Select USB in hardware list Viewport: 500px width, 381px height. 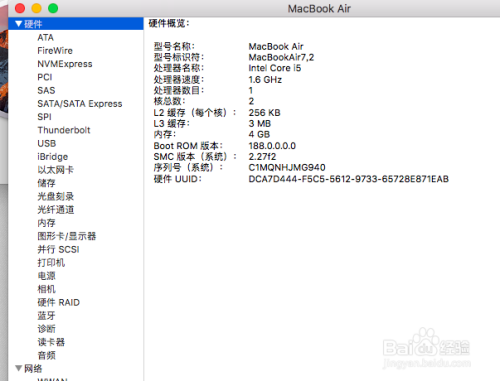pyautogui.click(x=47, y=143)
